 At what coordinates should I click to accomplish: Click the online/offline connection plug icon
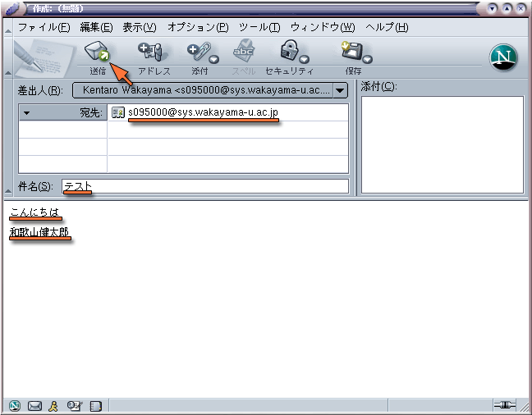[x=503, y=405]
